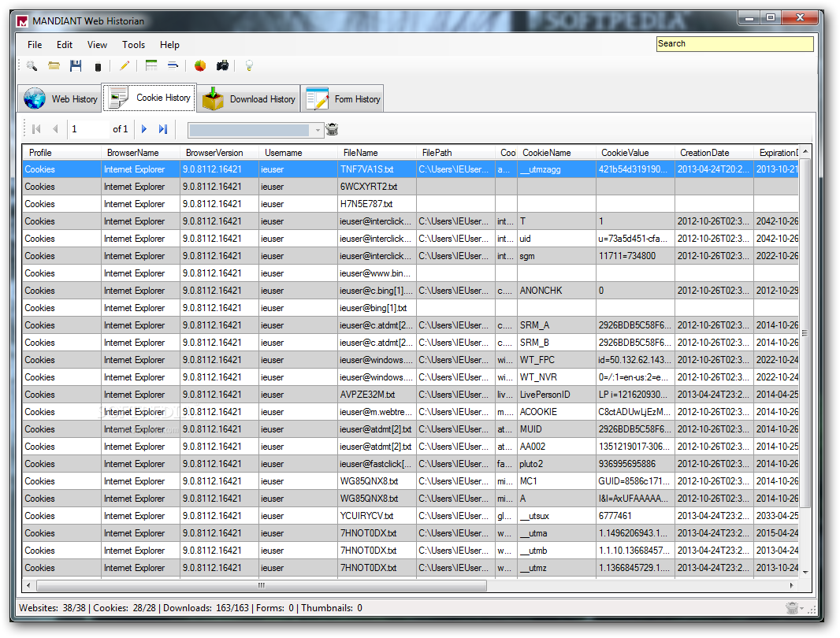Click the trash can icon beside filter dropdown
This screenshot has height=638, width=840.
333,129
